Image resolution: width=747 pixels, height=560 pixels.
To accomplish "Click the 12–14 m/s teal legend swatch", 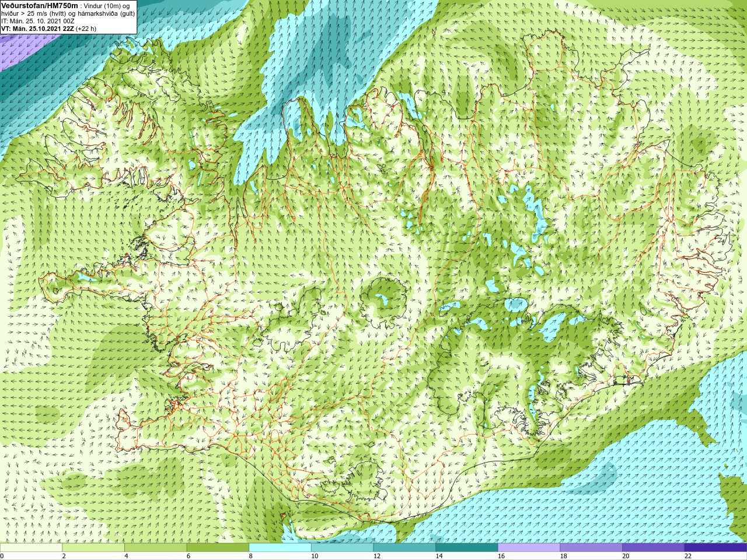I will pyautogui.click(x=404, y=548).
